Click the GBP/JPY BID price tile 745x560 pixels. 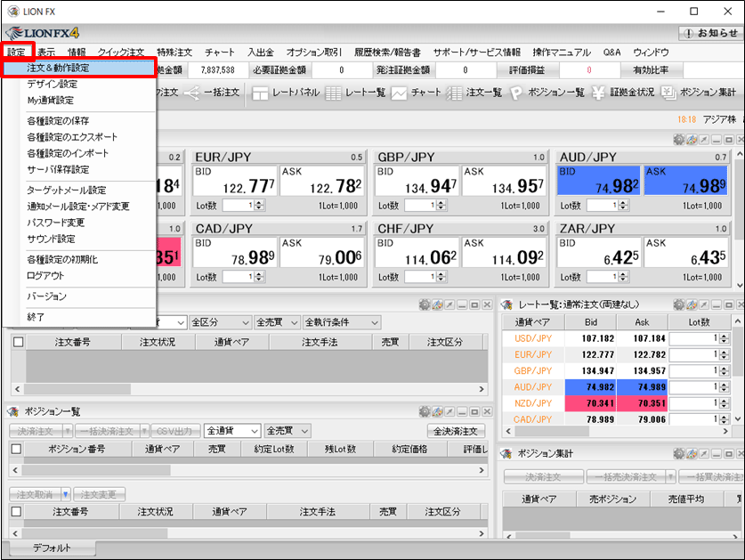click(417, 181)
